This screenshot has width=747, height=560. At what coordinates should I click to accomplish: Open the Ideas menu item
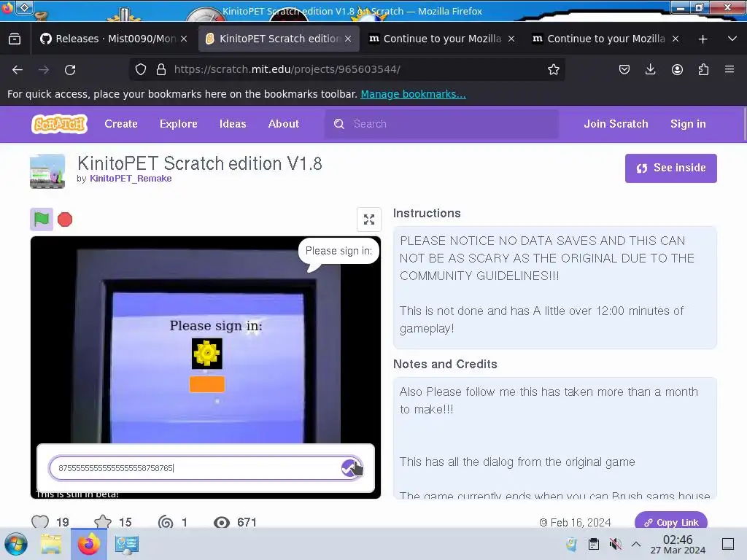click(x=233, y=124)
